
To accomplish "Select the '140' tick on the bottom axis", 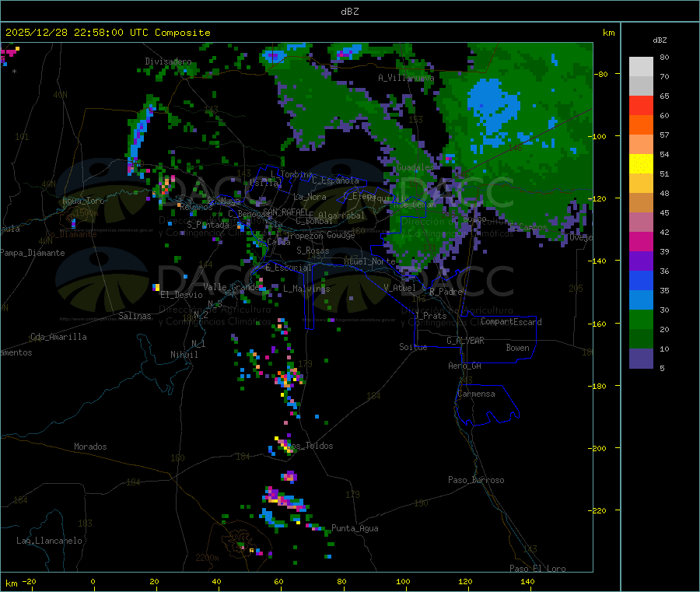I will pos(527,582).
